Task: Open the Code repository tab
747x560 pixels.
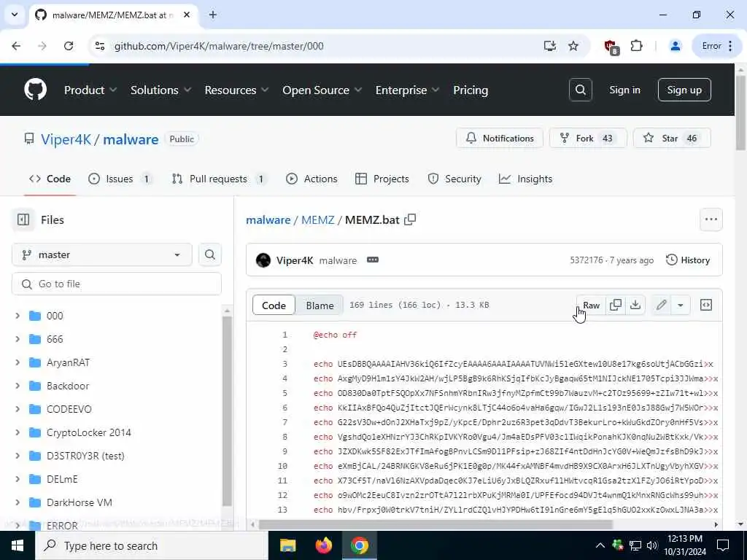Action: click(x=50, y=179)
